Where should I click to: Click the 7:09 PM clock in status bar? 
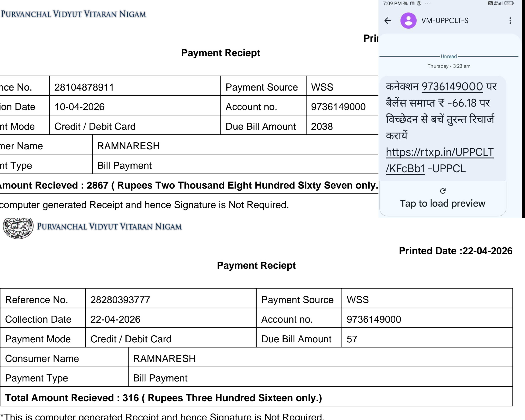392,3
